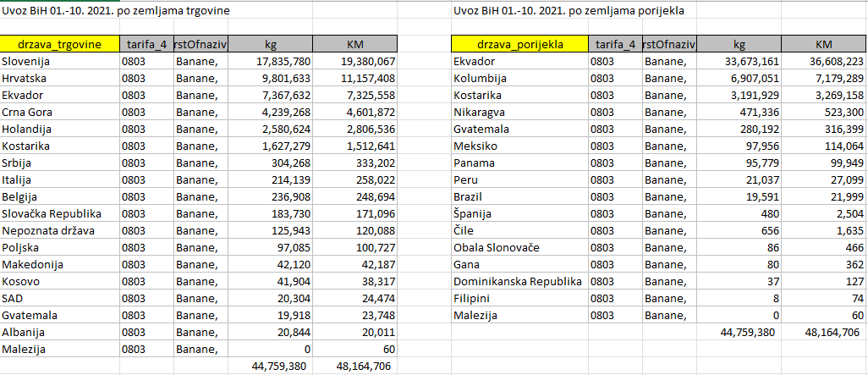This screenshot has width=868, height=375.
Task: Select the Slovačka Republika cell
Action: point(60,214)
